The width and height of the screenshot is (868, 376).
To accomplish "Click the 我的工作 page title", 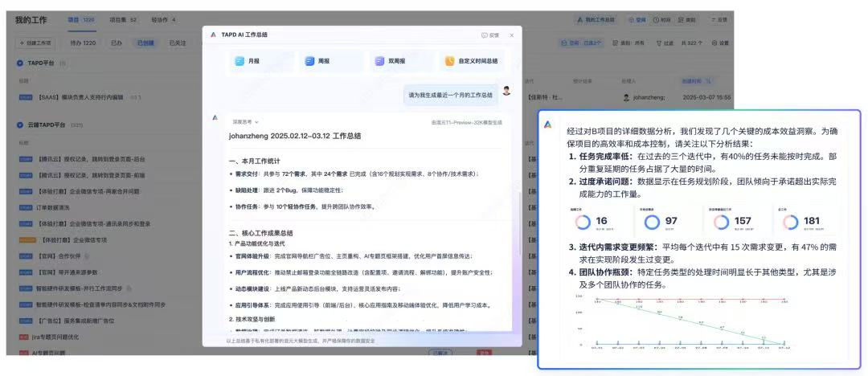I will [31, 20].
